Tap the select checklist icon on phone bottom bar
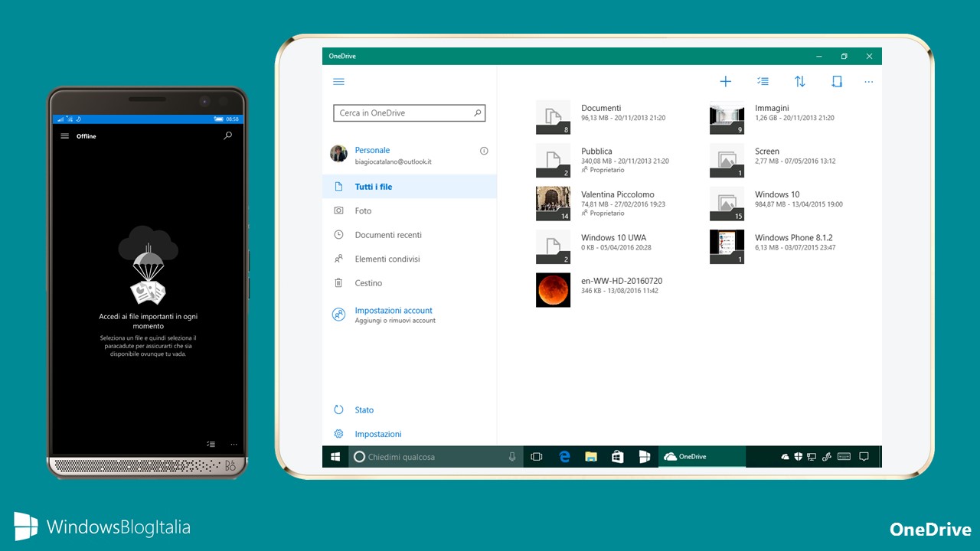The image size is (980, 551). [x=211, y=444]
